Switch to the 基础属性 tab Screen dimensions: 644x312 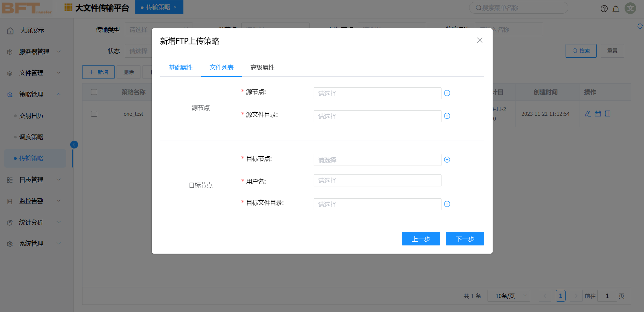pyautogui.click(x=181, y=68)
